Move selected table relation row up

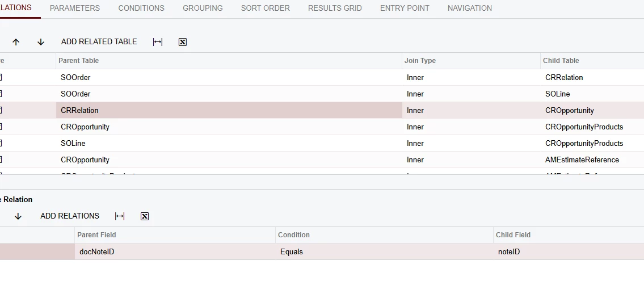(x=16, y=42)
